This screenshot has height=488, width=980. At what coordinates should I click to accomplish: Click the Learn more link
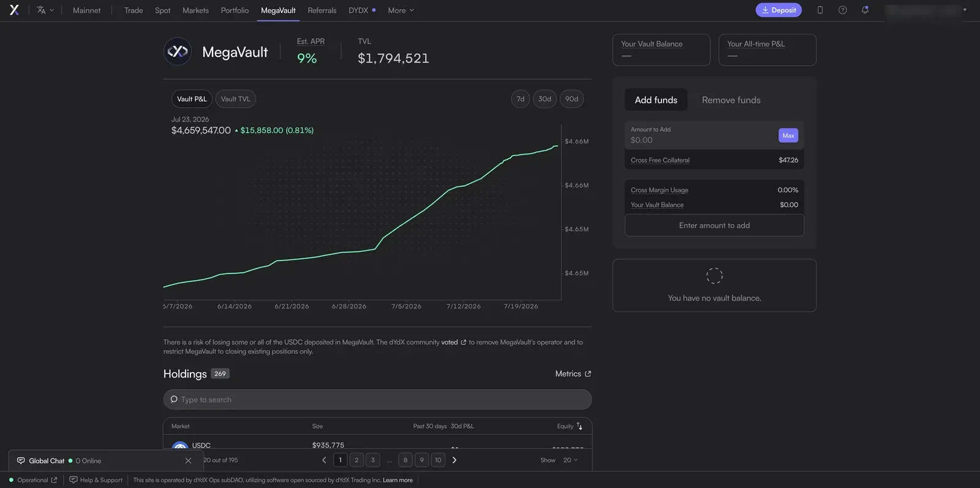click(398, 480)
